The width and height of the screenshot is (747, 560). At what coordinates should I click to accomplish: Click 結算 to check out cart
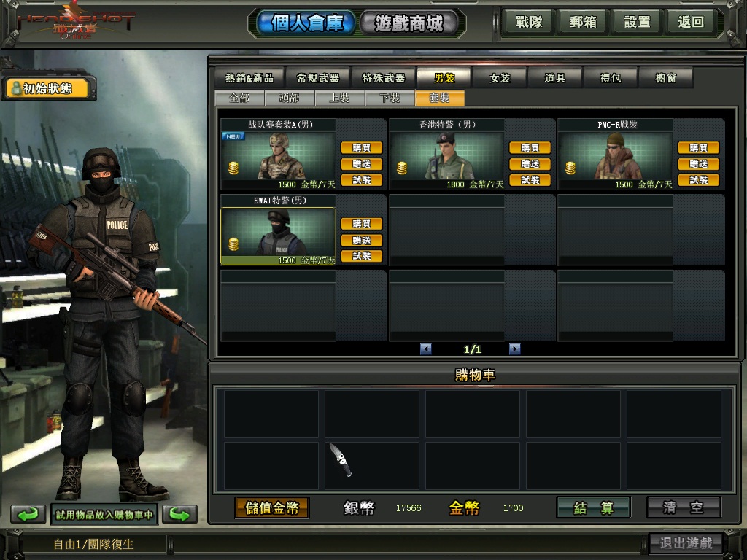coord(594,507)
